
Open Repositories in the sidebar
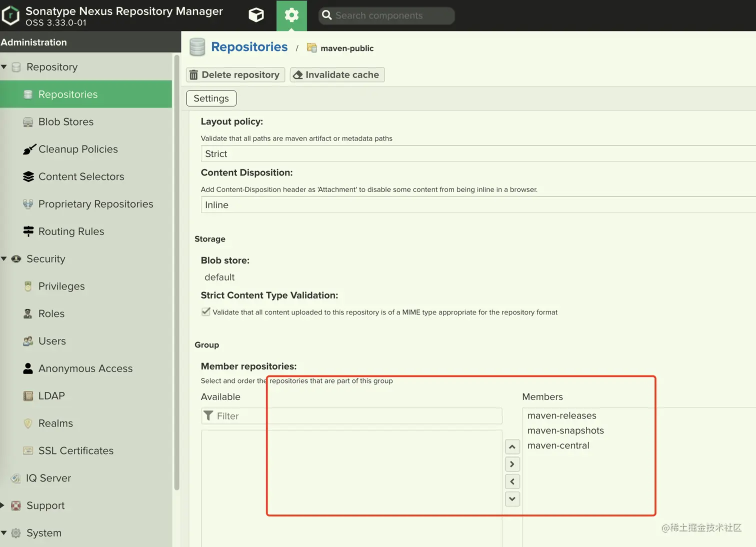click(86, 94)
